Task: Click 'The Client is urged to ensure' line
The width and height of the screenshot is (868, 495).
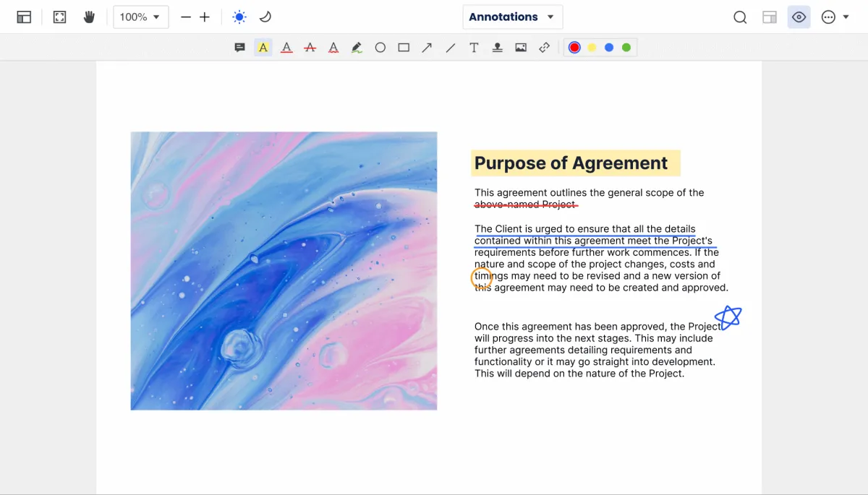Action: point(585,229)
